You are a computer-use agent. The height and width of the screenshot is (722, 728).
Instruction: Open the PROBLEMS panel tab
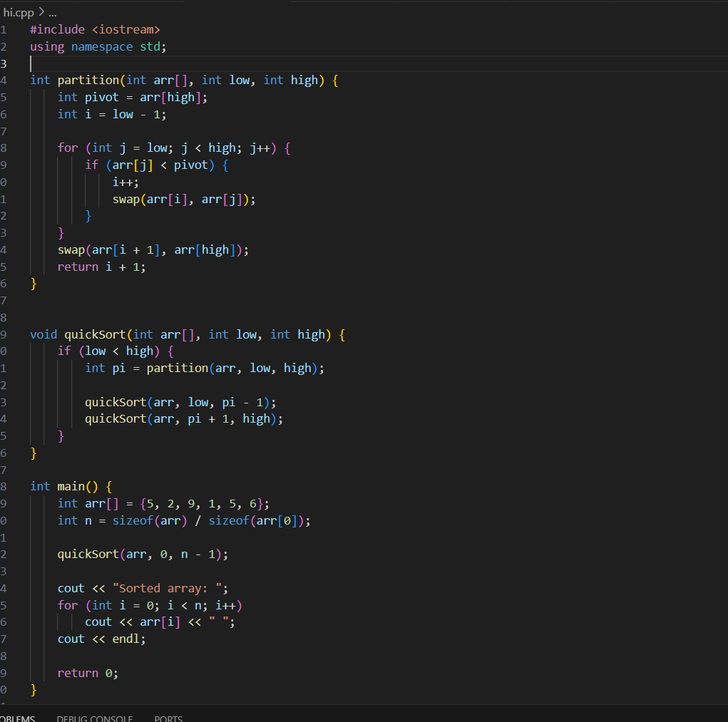click(18, 718)
